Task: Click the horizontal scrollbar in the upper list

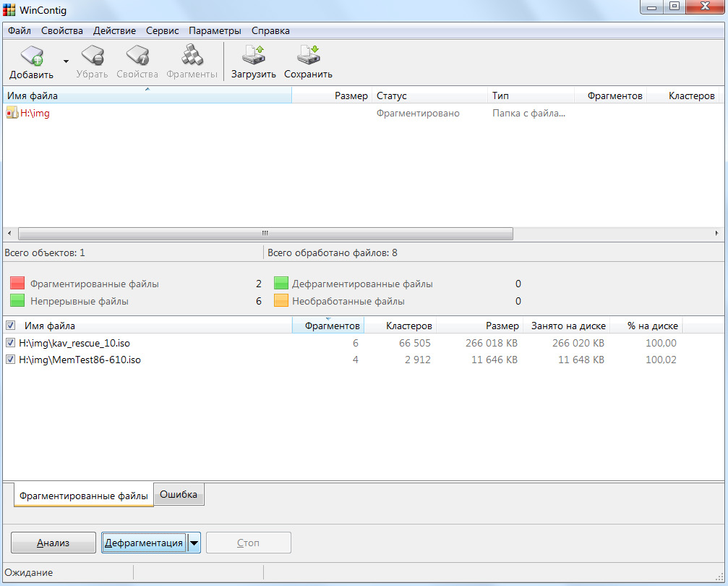Action: click(265, 234)
